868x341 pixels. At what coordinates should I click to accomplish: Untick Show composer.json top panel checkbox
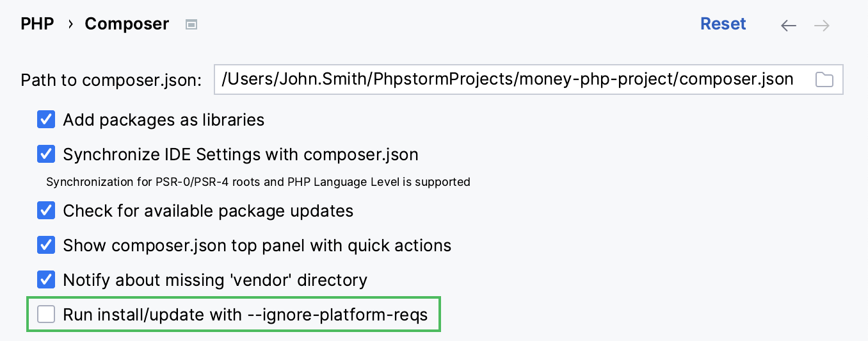[x=46, y=245]
